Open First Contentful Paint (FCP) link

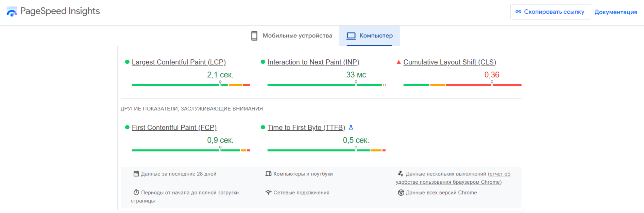(174, 127)
